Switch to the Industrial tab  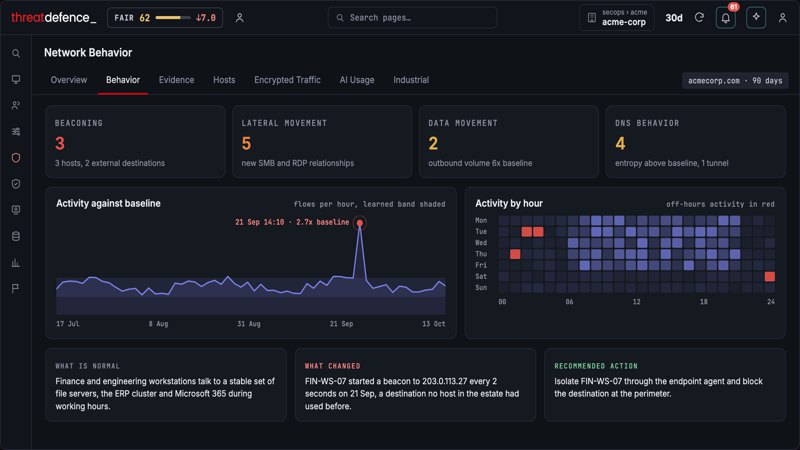411,80
